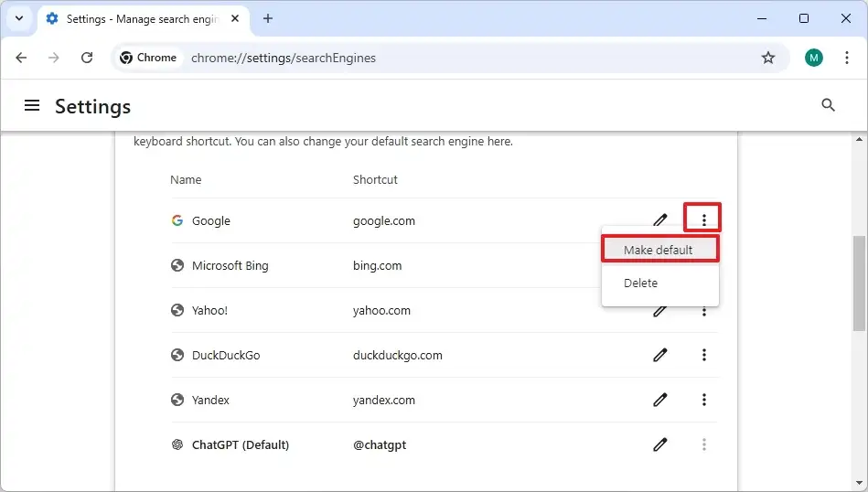Click the Microsoft Bing row name
This screenshot has width=868, height=492.
click(x=230, y=265)
